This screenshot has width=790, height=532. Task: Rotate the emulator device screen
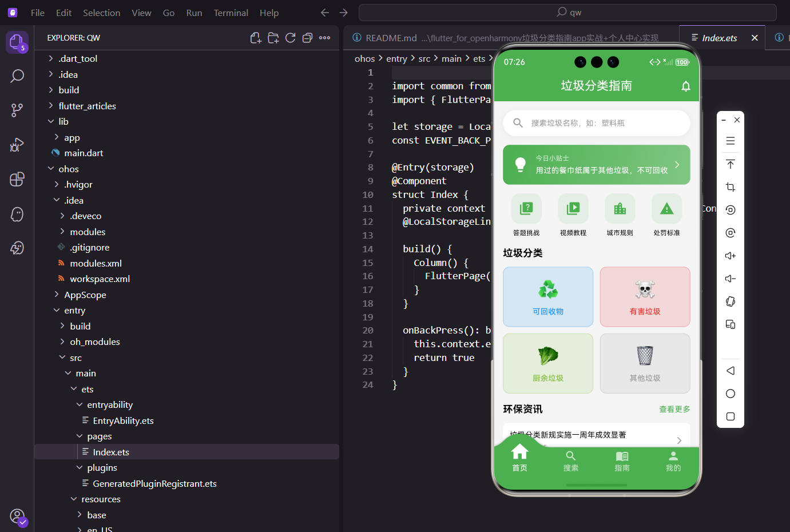tap(730, 301)
